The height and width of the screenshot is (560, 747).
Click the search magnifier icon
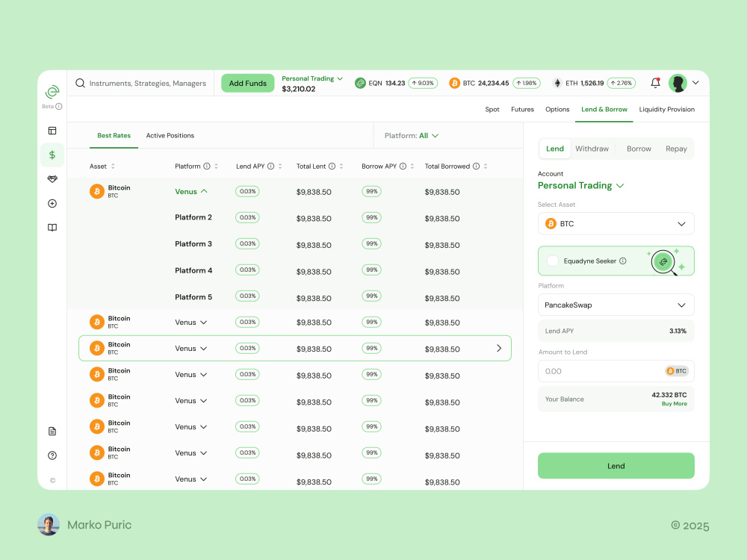point(80,83)
